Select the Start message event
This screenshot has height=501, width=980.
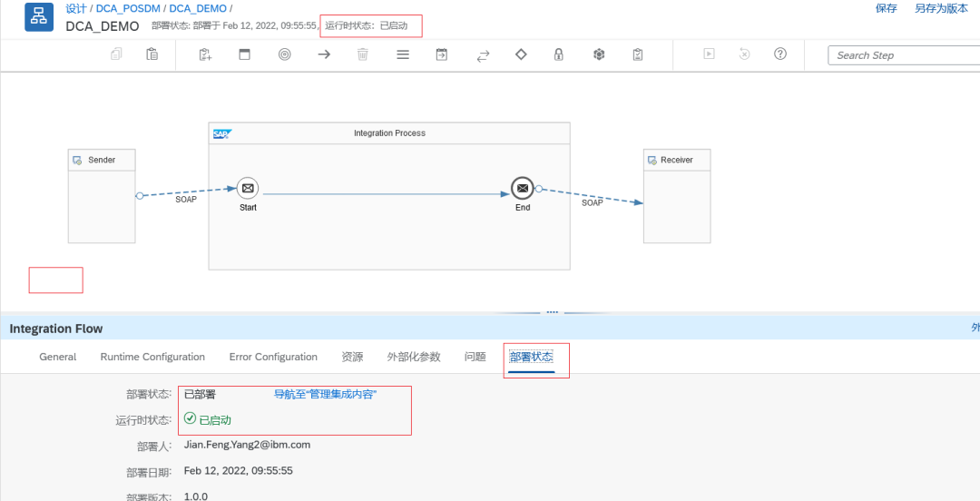tap(248, 188)
